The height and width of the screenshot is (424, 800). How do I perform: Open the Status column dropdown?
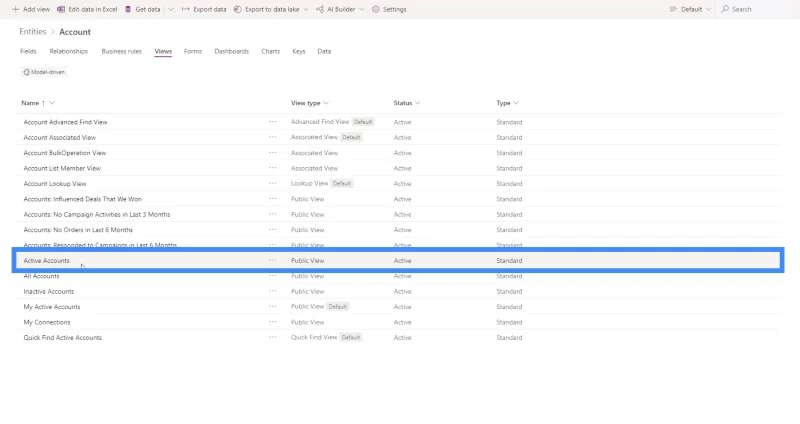(418, 103)
